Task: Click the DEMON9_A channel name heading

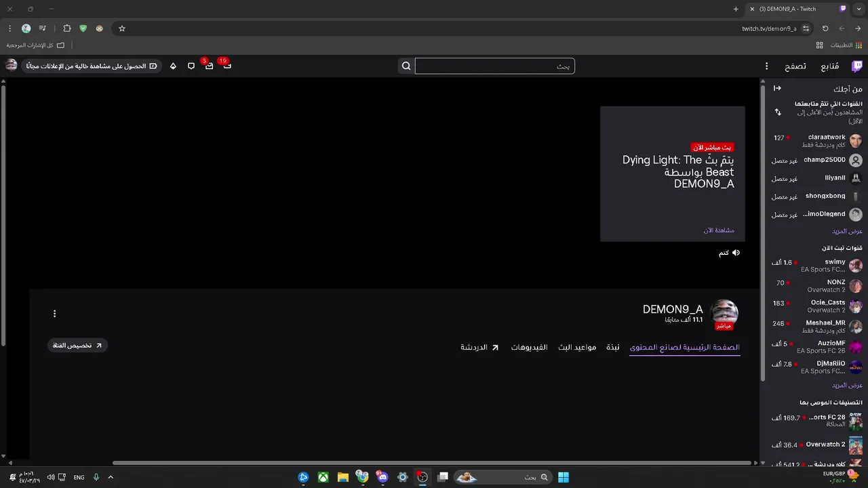Action: (673, 309)
